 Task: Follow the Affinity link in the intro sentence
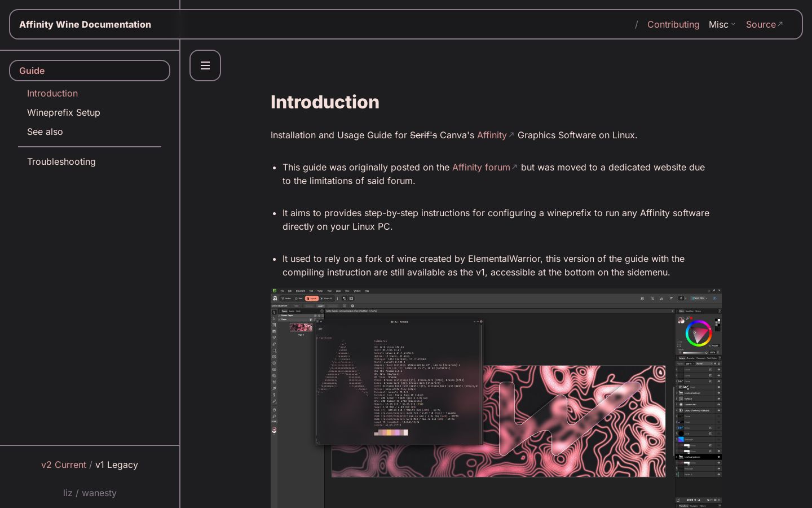pos(495,135)
